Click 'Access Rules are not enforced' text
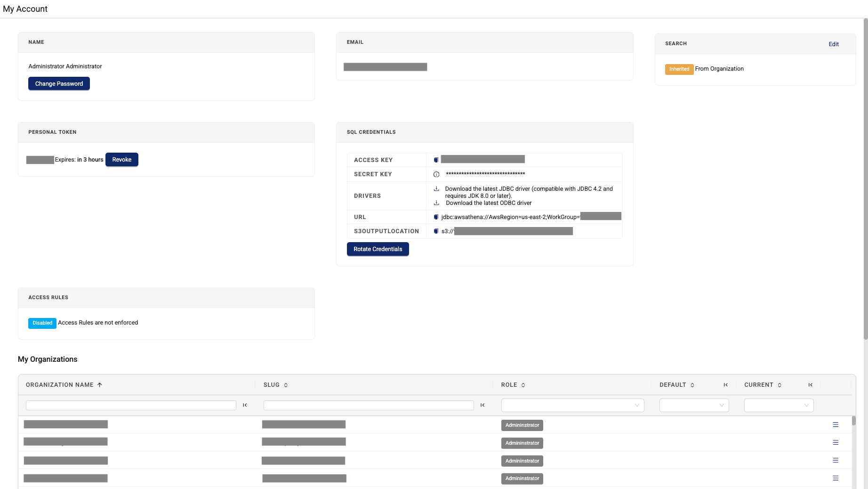868x489 pixels. point(98,323)
